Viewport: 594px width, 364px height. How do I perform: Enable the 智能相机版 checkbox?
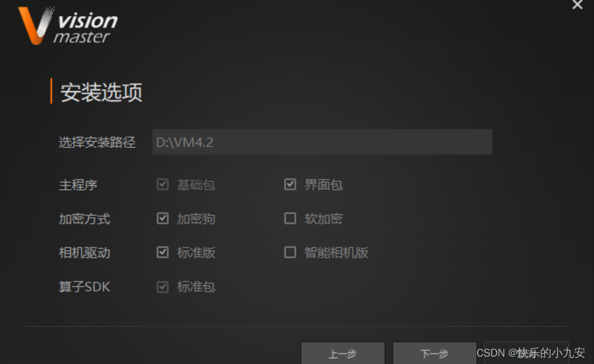pyautogui.click(x=290, y=252)
